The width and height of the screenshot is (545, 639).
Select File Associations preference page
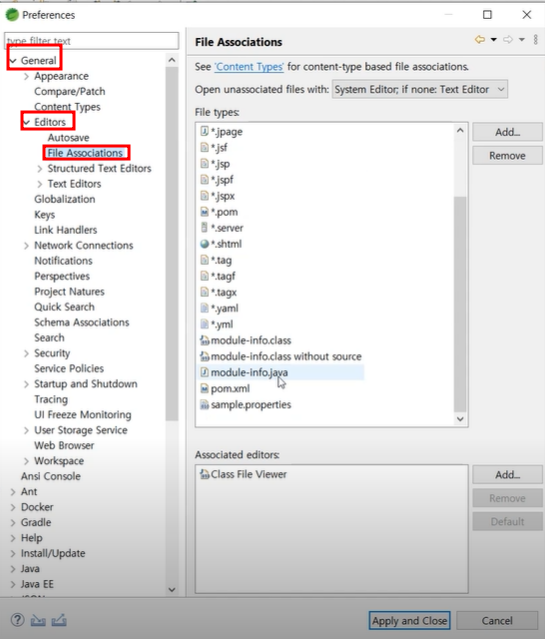tap(85, 153)
